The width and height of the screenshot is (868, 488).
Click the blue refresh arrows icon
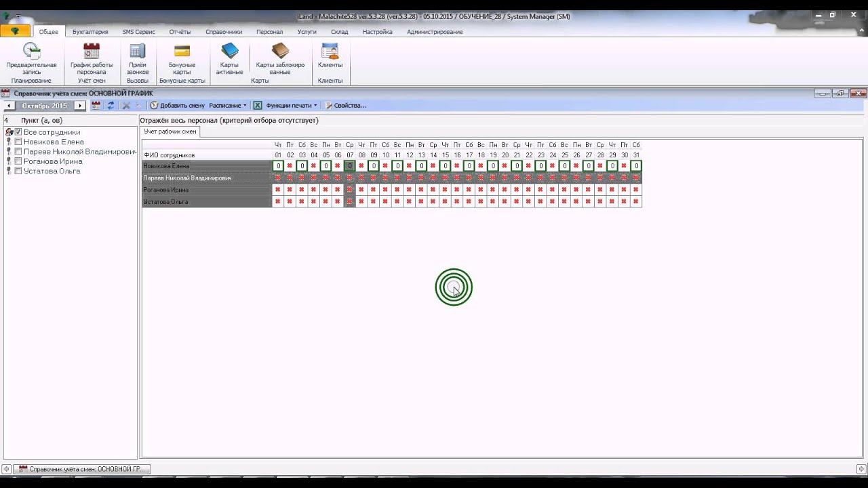(111, 106)
